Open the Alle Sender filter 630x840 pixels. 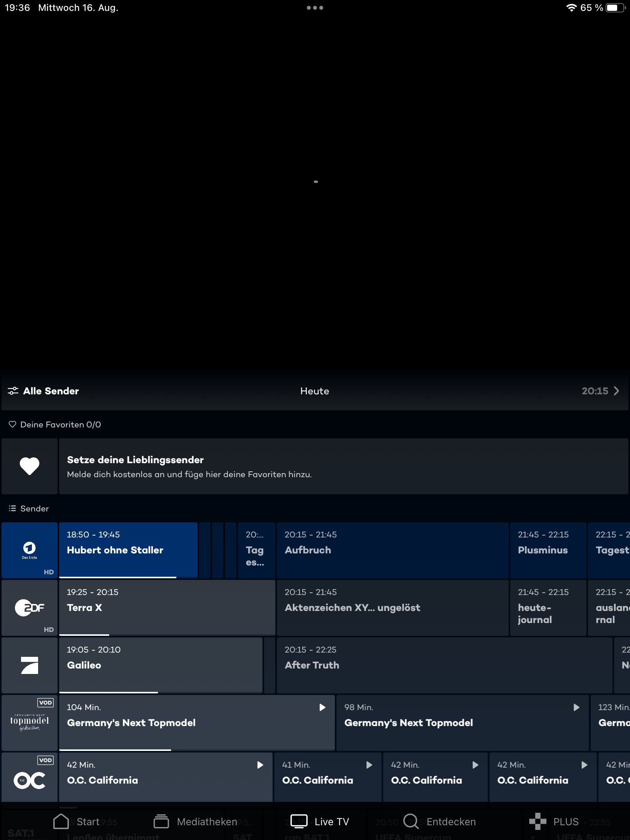click(x=43, y=391)
